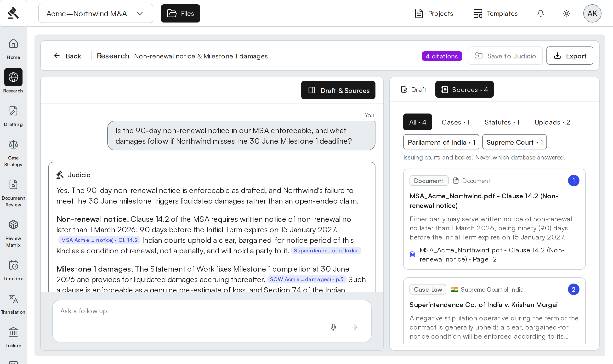Screen dimensions: 613x364
Task: Click the Superintendence Co. of India citation chip
Action: point(326,250)
